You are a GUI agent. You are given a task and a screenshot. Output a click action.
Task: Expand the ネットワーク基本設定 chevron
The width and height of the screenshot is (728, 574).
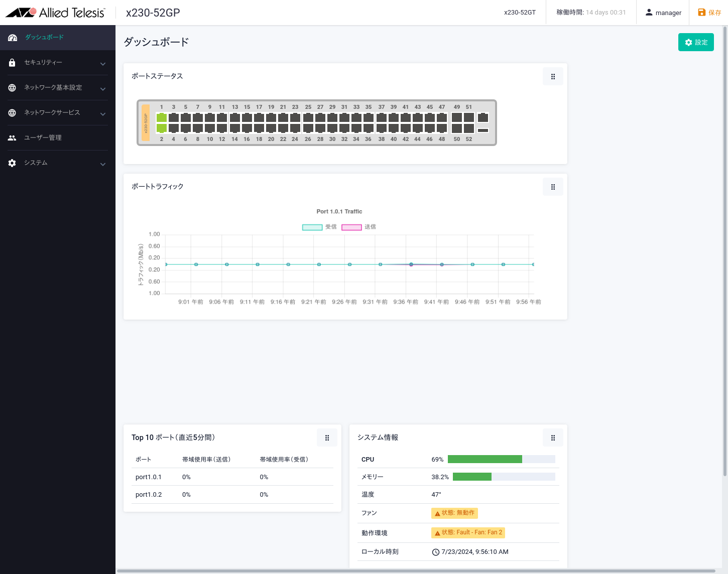(103, 89)
